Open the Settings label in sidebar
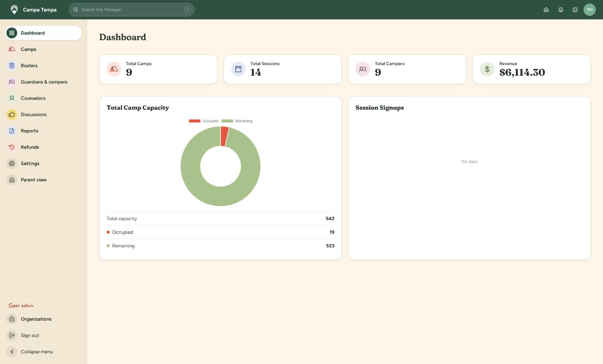The width and height of the screenshot is (603, 364). click(x=30, y=164)
